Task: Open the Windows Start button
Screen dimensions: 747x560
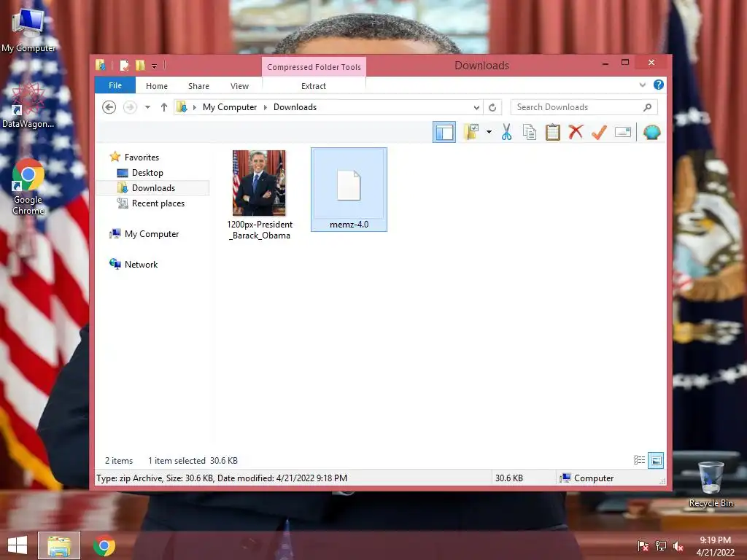Action: pyautogui.click(x=18, y=545)
